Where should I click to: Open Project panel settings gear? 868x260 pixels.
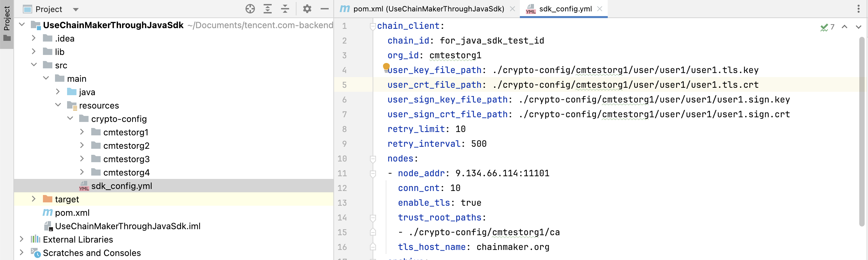(x=307, y=9)
